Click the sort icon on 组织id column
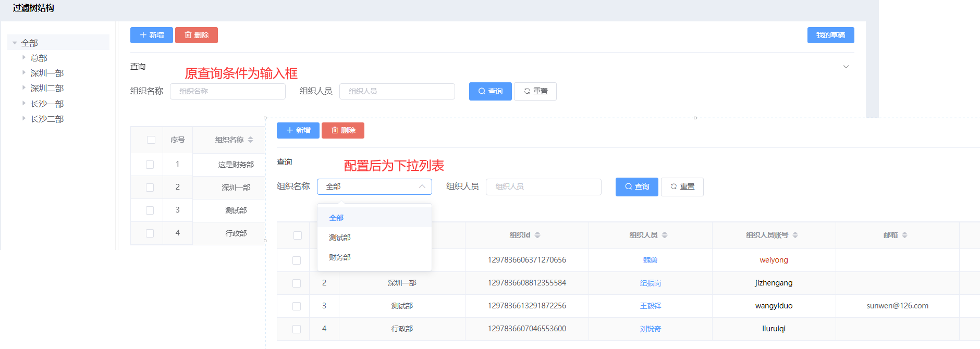 [x=537, y=235]
